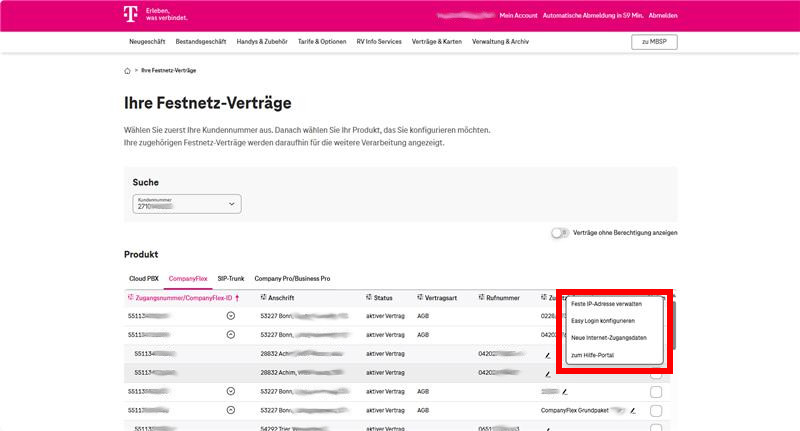Open Neugeschäft menu
The image size is (800, 431).
[x=147, y=42]
